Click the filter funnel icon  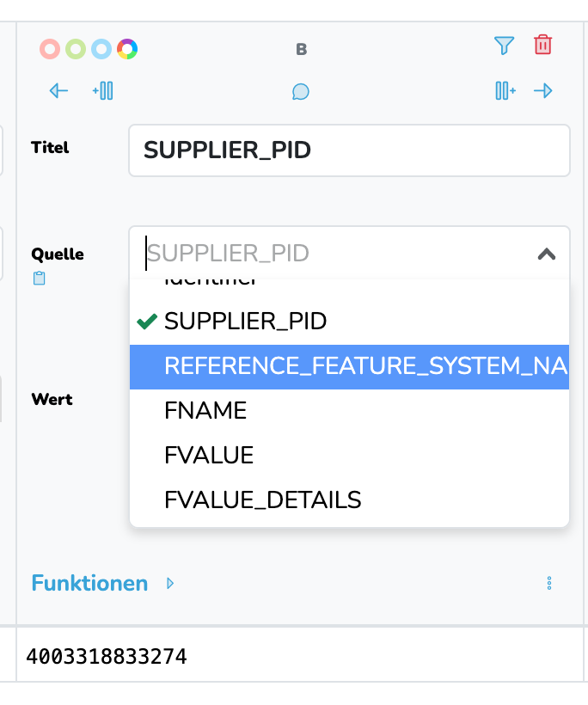[x=504, y=46]
